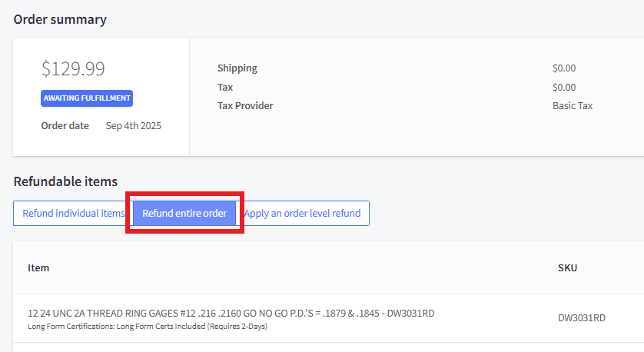Select the Sep 4th 2025 date text
Viewport: 644px width, 352px height.
pyautogui.click(x=133, y=125)
